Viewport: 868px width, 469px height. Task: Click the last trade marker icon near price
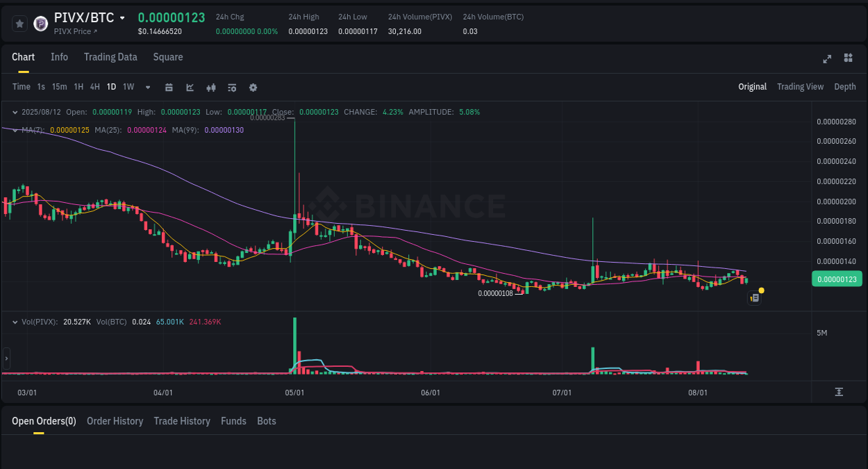(755, 297)
